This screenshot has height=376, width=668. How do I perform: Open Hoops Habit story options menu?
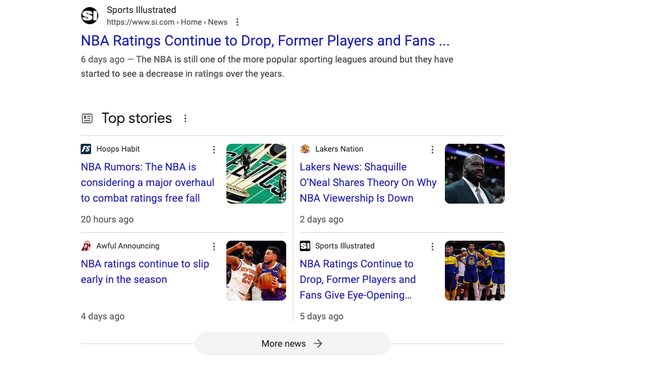click(x=214, y=149)
